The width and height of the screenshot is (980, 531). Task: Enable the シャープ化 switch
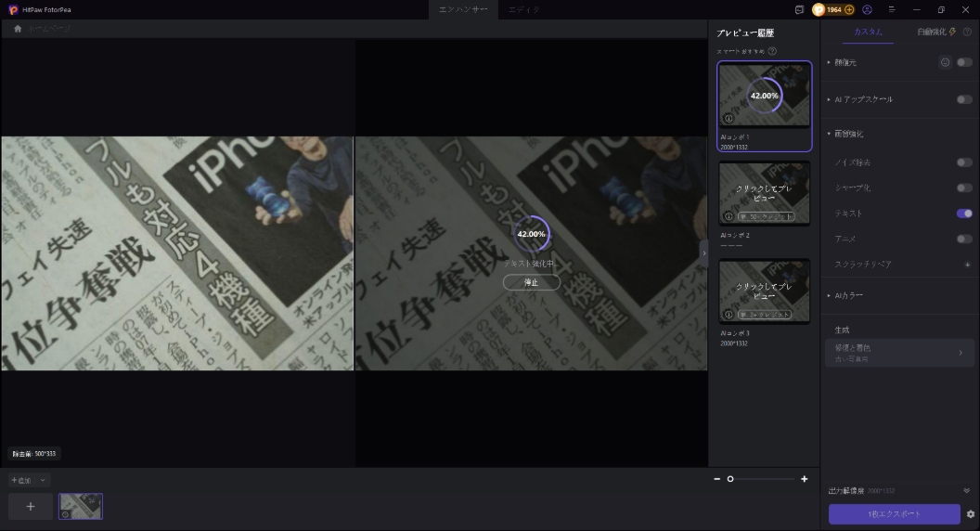(964, 188)
